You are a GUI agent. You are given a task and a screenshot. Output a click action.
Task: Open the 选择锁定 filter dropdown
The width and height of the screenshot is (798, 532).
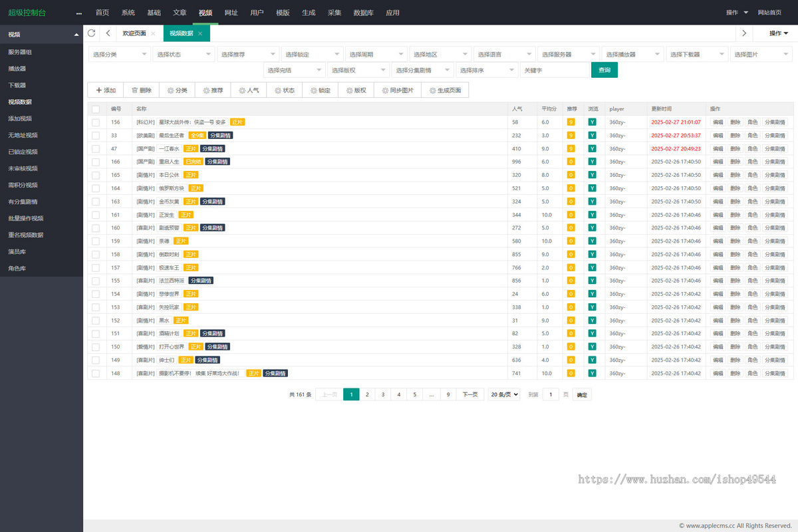point(313,55)
